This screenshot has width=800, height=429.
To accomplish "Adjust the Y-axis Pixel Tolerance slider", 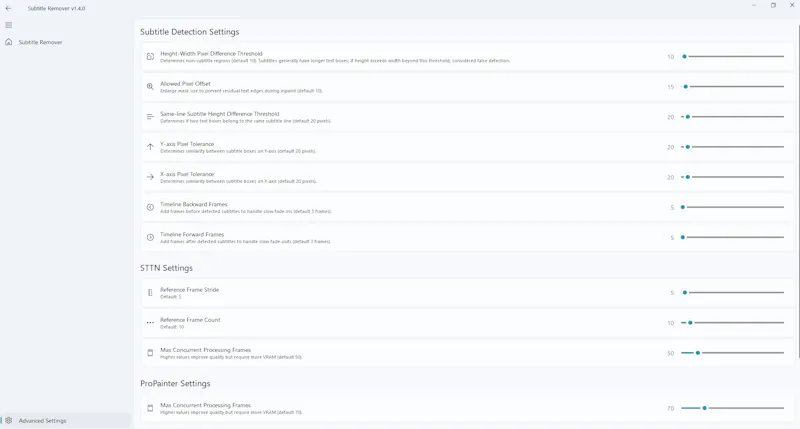I will pyautogui.click(x=732, y=147).
